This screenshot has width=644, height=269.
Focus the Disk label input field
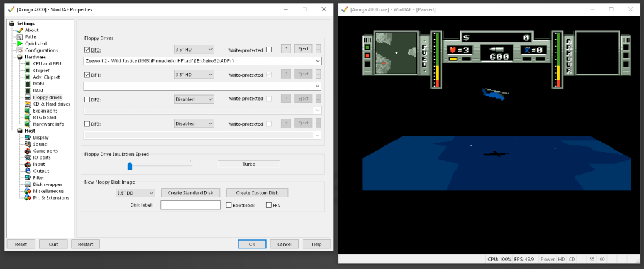pyautogui.click(x=191, y=205)
